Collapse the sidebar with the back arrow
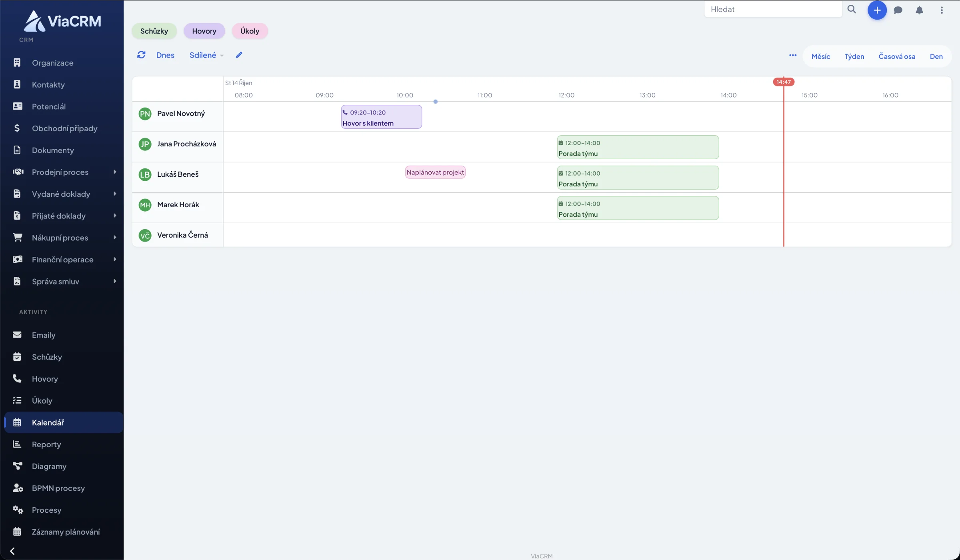The height and width of the screenshot is (560, 960). click(12, 551)
